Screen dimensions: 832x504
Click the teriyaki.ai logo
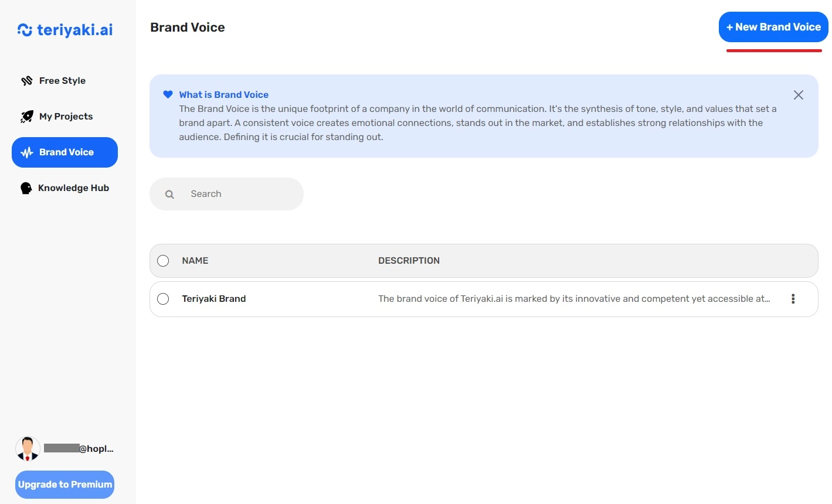(65, 30)
